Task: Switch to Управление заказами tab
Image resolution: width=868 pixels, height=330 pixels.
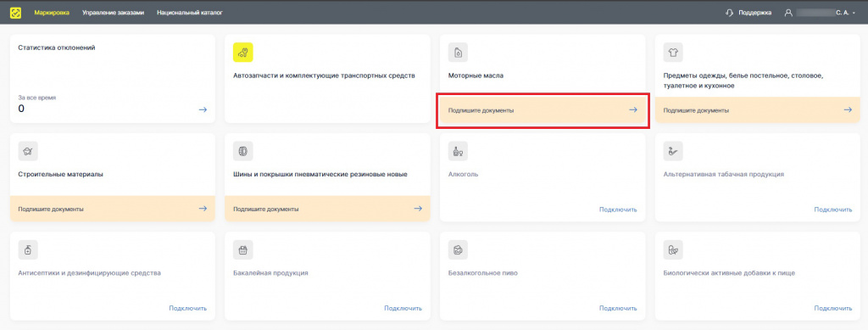Action: [x=113, y=12]
